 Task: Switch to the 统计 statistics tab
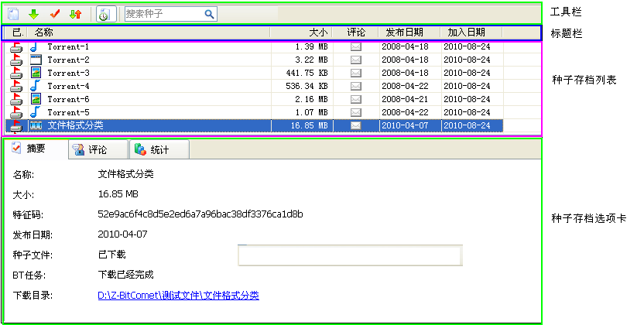click(x=159, y=150)
